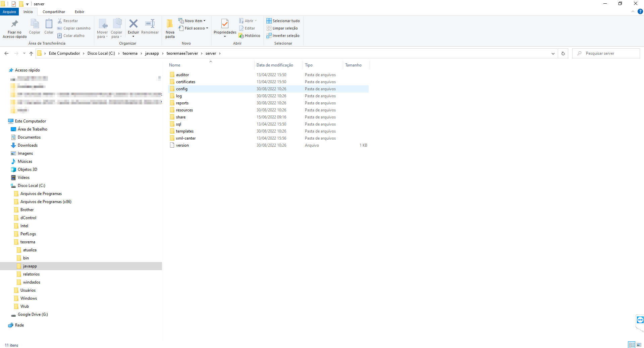Collapse the ribbon with chevron
Screen dimensions: 644x348
(633, 12)
